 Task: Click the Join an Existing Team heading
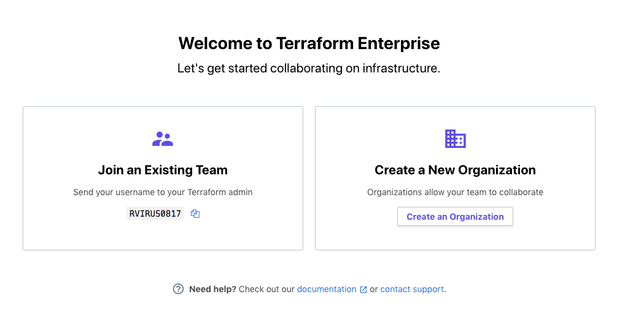[x=163, y=170]
